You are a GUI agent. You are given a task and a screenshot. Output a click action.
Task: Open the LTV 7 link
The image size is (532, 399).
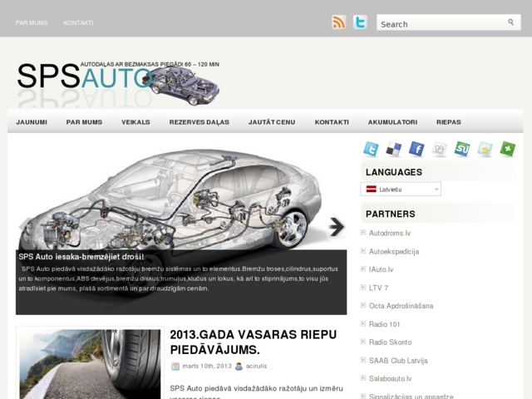[379, 288]
